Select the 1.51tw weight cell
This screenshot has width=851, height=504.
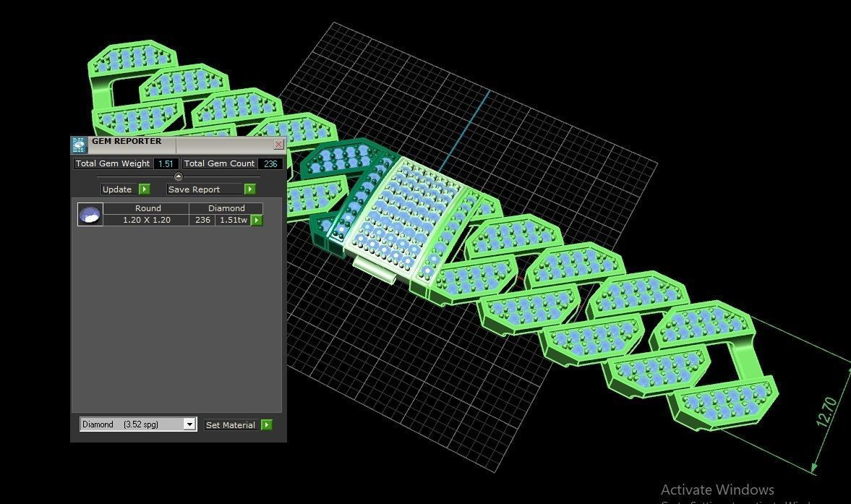[234, 220]
